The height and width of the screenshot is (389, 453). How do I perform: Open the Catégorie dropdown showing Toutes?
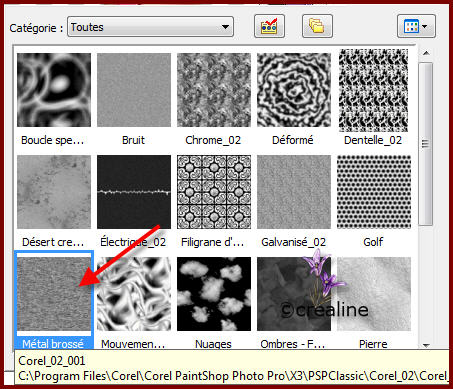[x=150, y=27]
